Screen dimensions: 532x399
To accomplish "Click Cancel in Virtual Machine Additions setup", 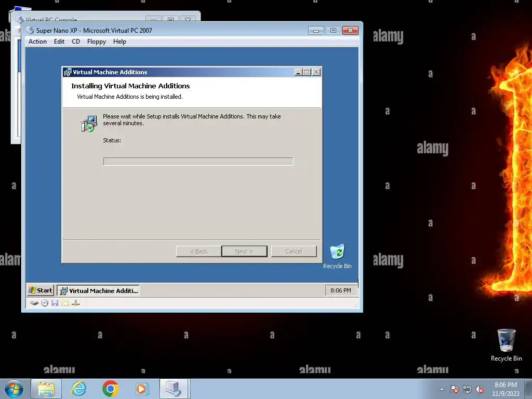I will (x=294, y=251).
